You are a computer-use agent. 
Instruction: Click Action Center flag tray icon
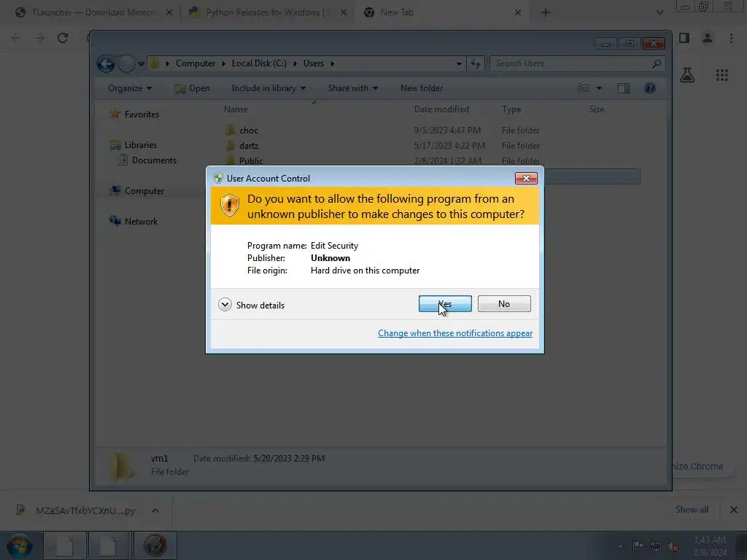click(x=638, y=546)
